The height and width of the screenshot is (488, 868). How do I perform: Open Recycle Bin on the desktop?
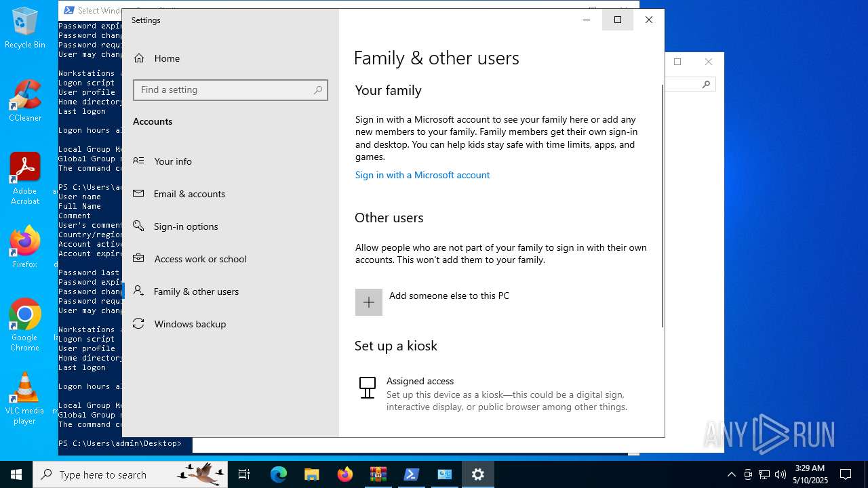coord(25,28)
